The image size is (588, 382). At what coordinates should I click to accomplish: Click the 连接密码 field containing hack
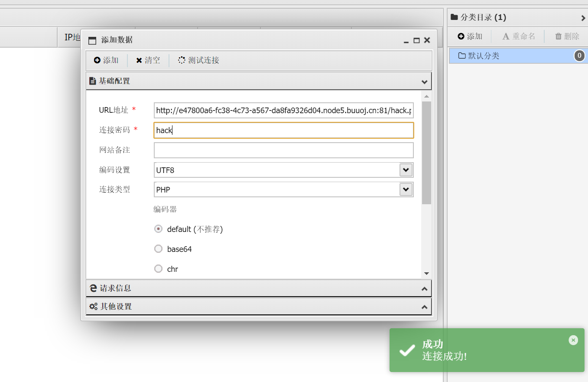[x=284, y=130]
